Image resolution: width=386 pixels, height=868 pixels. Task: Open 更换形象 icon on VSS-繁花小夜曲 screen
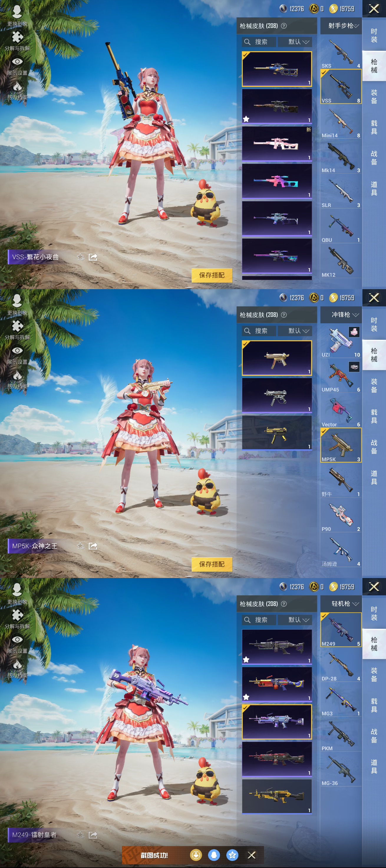click(17, 15)
